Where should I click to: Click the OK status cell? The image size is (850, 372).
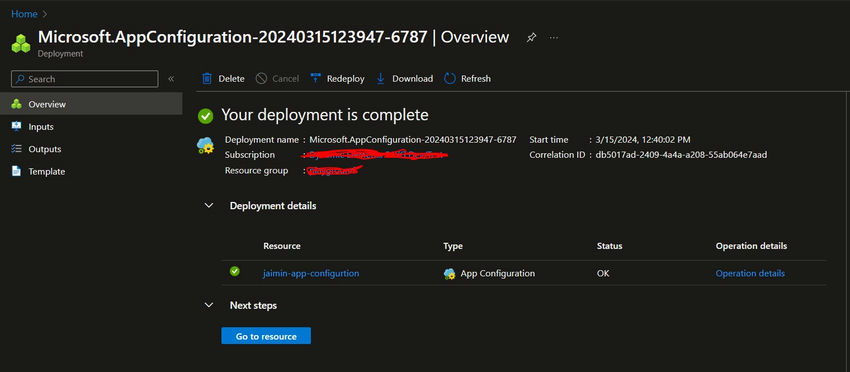click(x=603, y=273)
